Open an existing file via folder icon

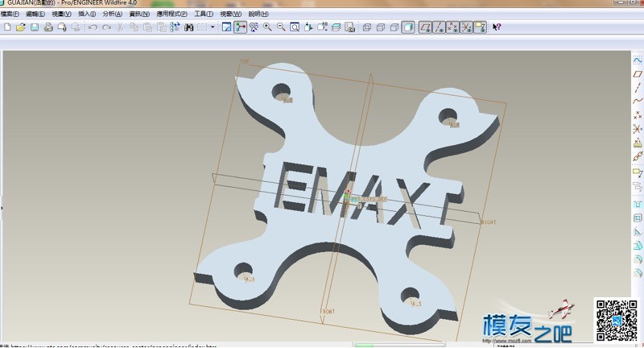(21, 27)
